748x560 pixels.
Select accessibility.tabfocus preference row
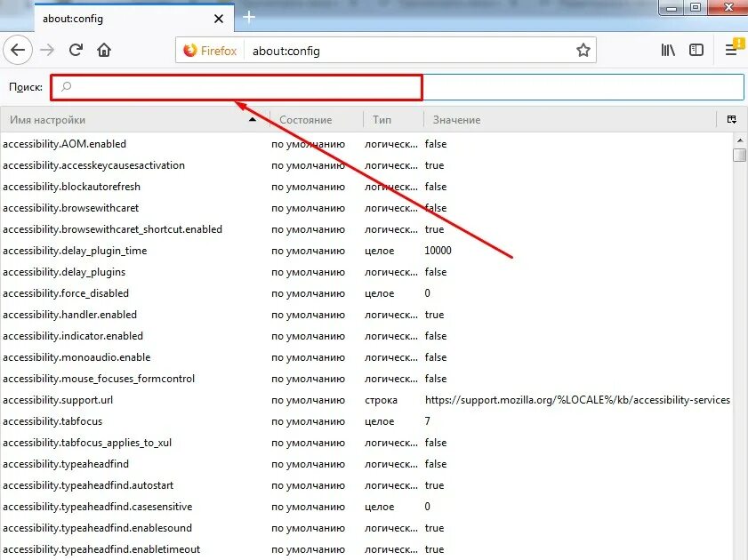(366, 421)
